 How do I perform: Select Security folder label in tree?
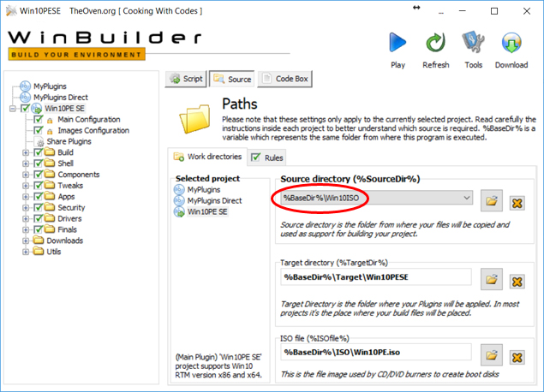[x=71, y=208]
